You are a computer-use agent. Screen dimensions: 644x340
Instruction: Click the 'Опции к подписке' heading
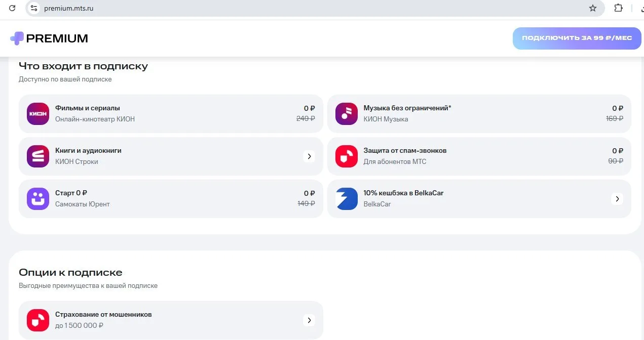pos(70,273)
